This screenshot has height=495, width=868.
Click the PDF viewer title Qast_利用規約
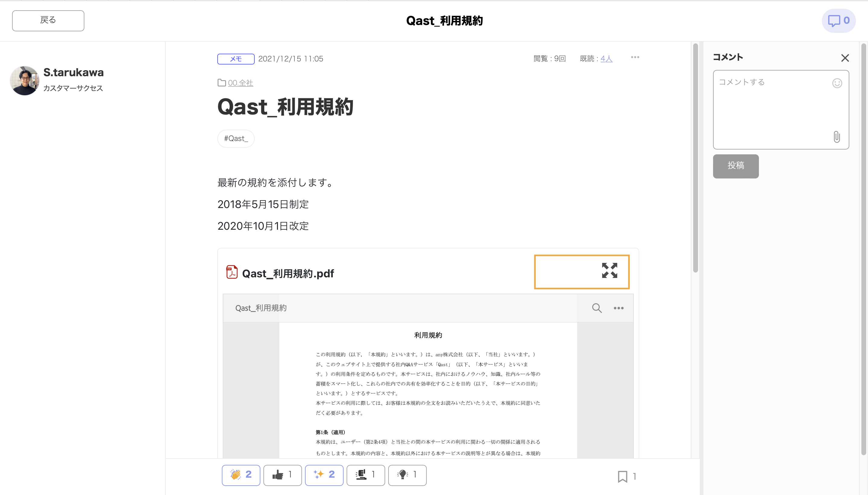261,308
